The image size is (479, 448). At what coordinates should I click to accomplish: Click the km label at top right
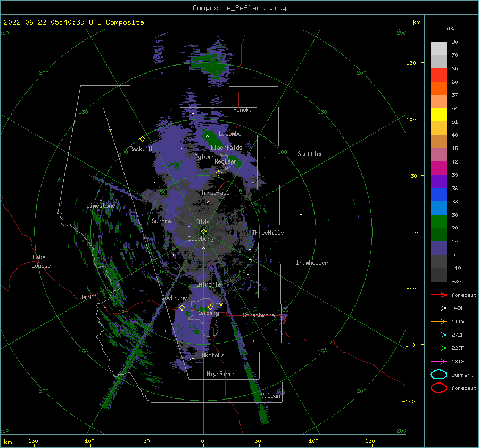click(x=416, y=22)
